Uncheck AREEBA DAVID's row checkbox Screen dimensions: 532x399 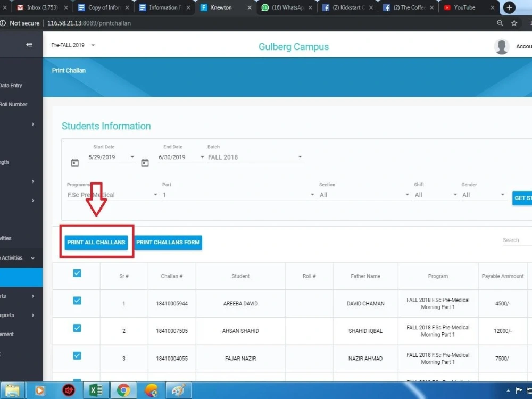(x=77, y=300)
